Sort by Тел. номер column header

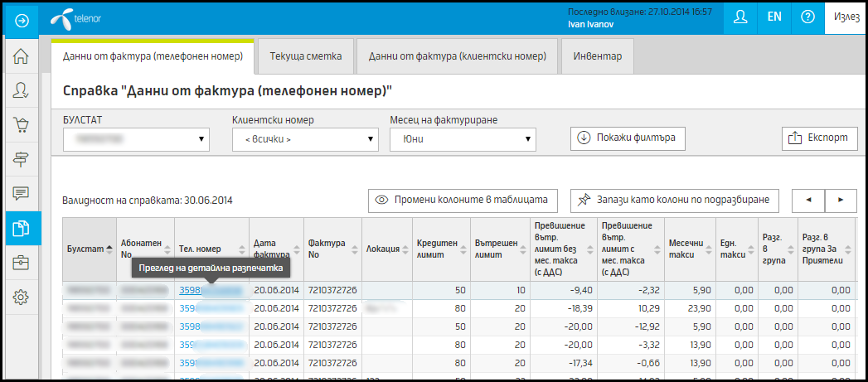coord(211,249)
